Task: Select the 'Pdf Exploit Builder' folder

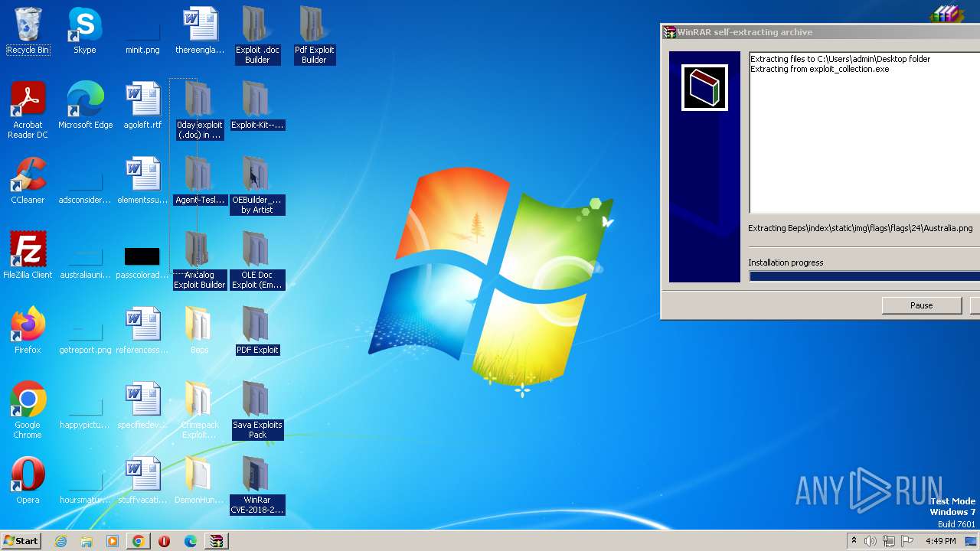Action: click(x=314, y=35)
